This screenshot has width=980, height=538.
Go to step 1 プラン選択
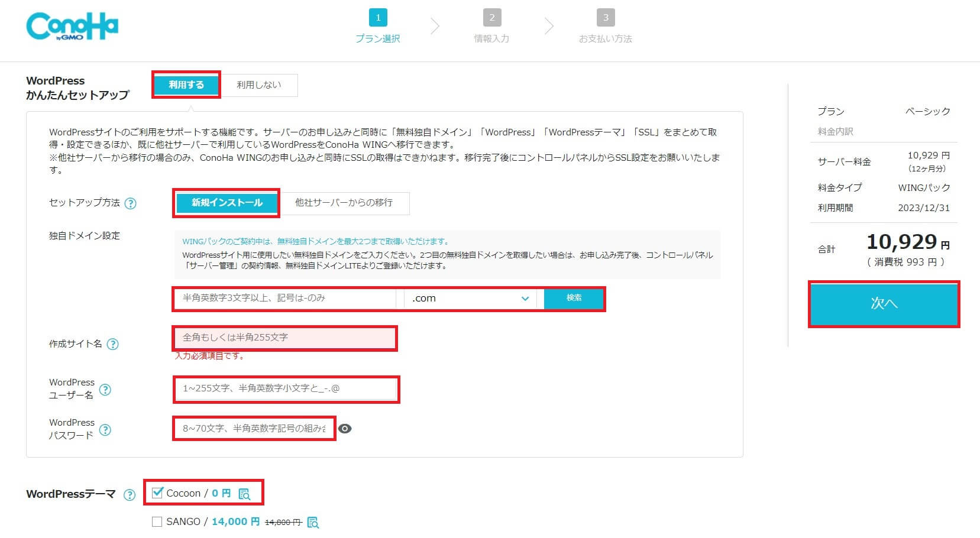tap(378, 27)
